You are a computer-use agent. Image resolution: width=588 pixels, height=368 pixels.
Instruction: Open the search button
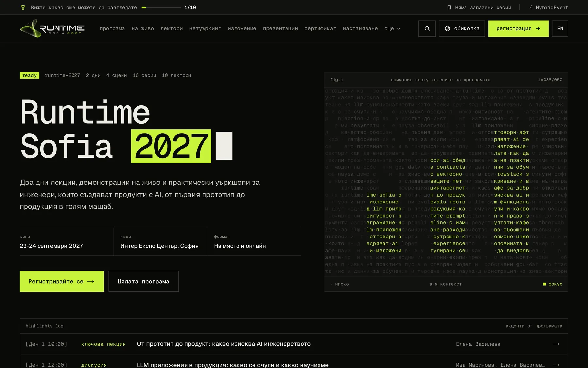tap(427, 28)
